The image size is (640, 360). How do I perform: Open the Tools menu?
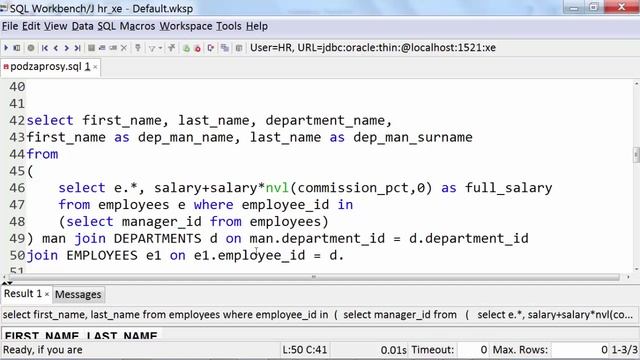pos(229,26)
